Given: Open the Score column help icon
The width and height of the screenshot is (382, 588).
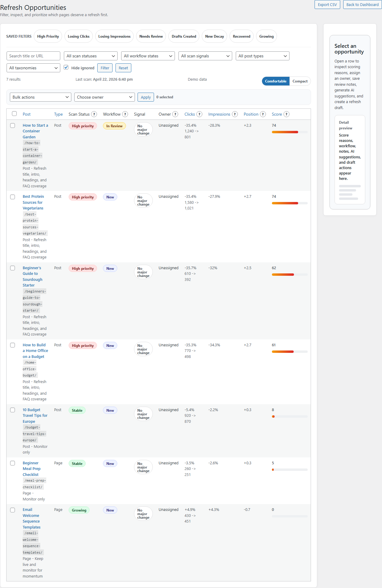Looking at the screenshot, I should click(x=286, y=114).
